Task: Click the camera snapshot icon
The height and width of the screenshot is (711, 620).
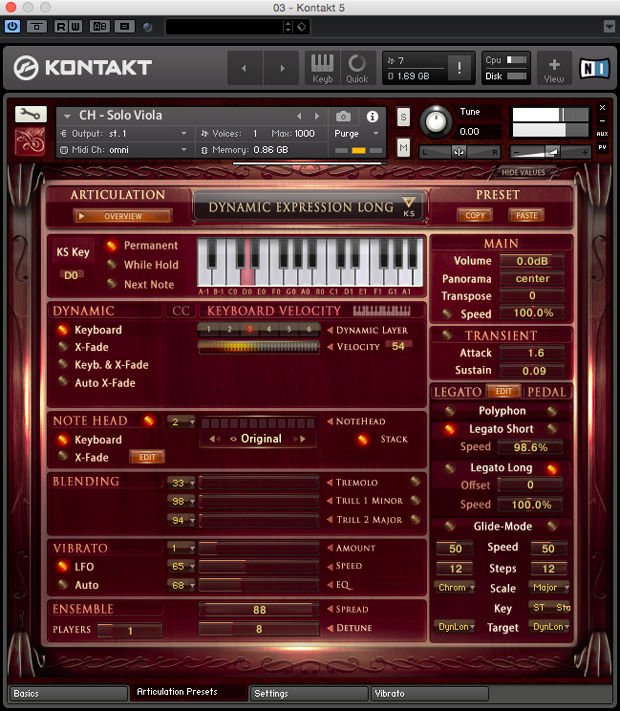Action: [x=343, y=116]
